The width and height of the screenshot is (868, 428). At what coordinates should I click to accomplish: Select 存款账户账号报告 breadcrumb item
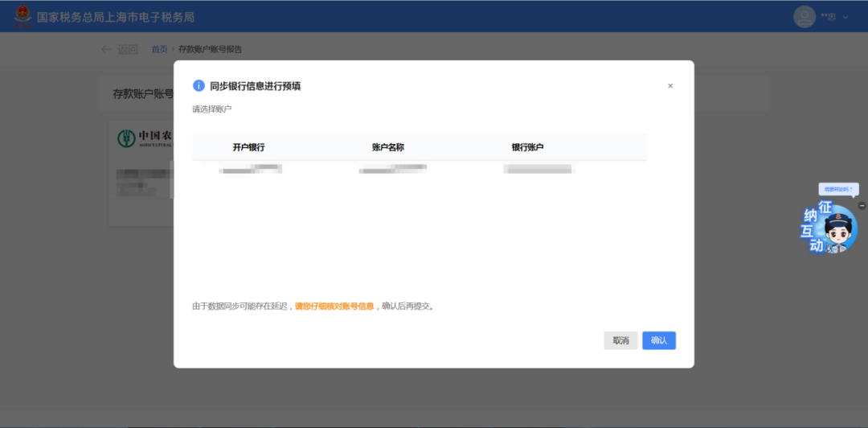tap(210, 49)
